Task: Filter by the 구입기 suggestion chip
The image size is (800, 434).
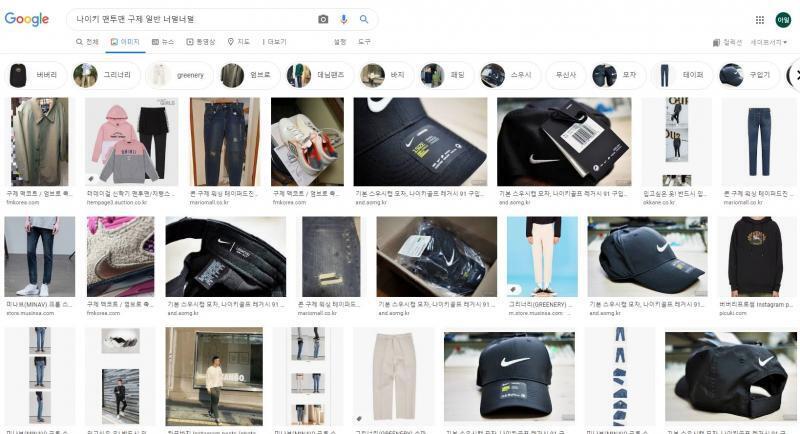Action: (x=749, y=75)
